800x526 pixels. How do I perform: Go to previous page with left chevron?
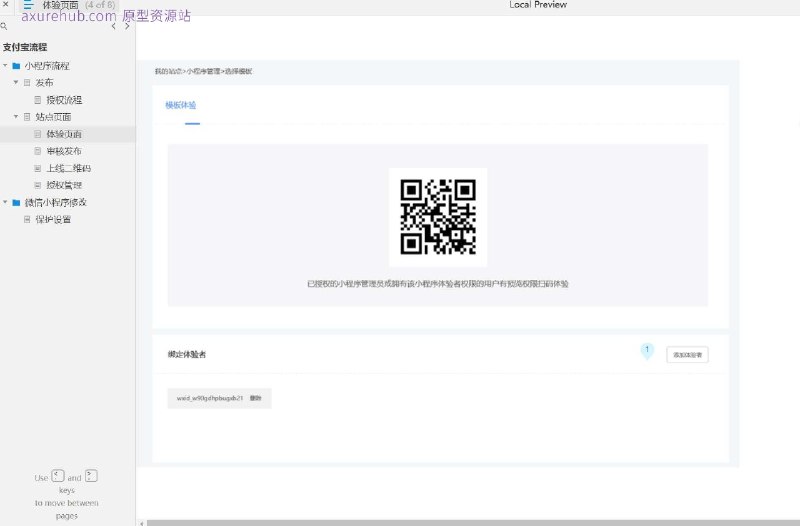113,26
